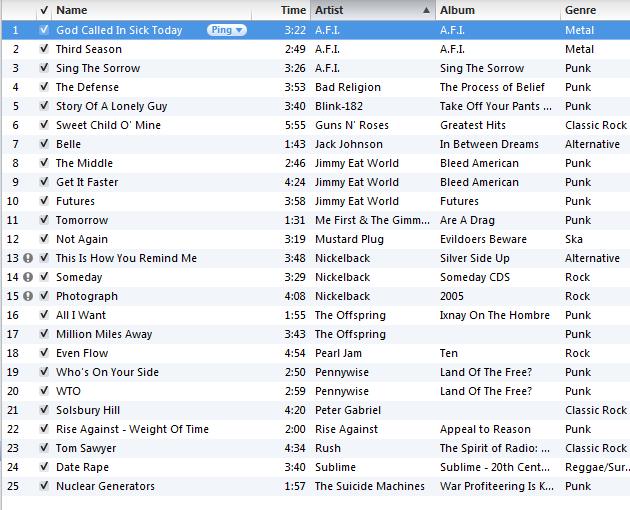The height and width of the screenshot is (510, 630).
Task: Uncheck the Third Season checkbox
Action: click(x=44, y=49)
